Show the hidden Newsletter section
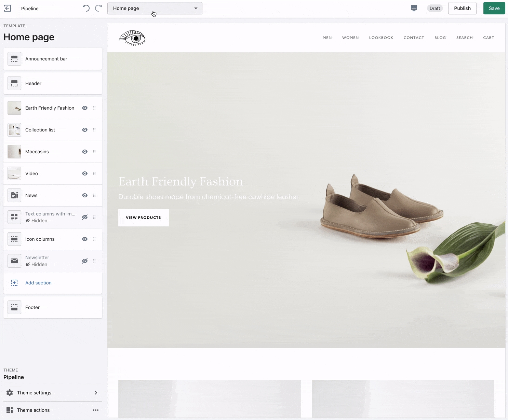Viewport: 508px width, 420px height. pyautogui.click(x=85, y=261)
